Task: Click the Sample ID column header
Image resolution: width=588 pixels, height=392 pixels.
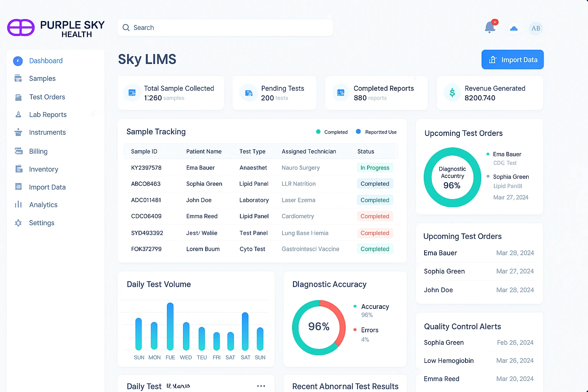Action: click(144, 151)
